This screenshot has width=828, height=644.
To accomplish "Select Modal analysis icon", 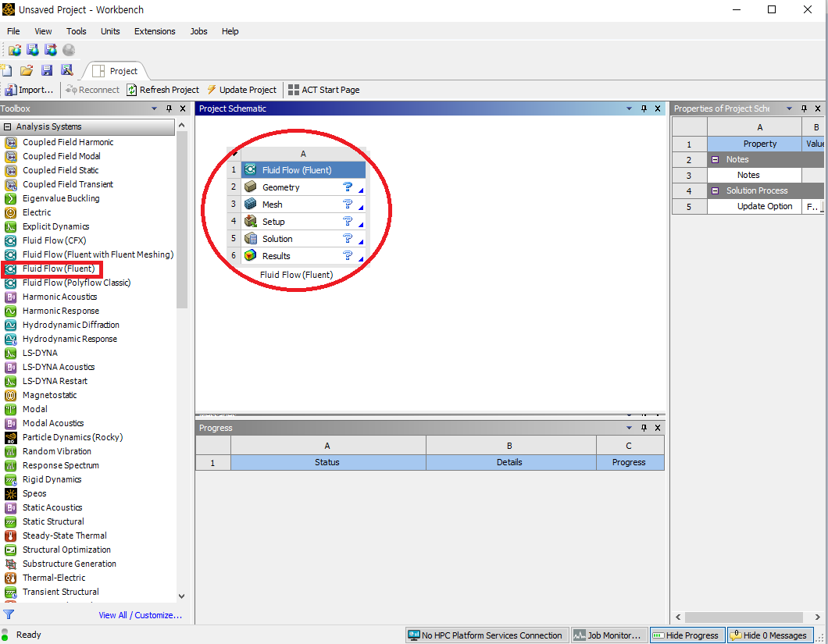I will pos(11,409).
